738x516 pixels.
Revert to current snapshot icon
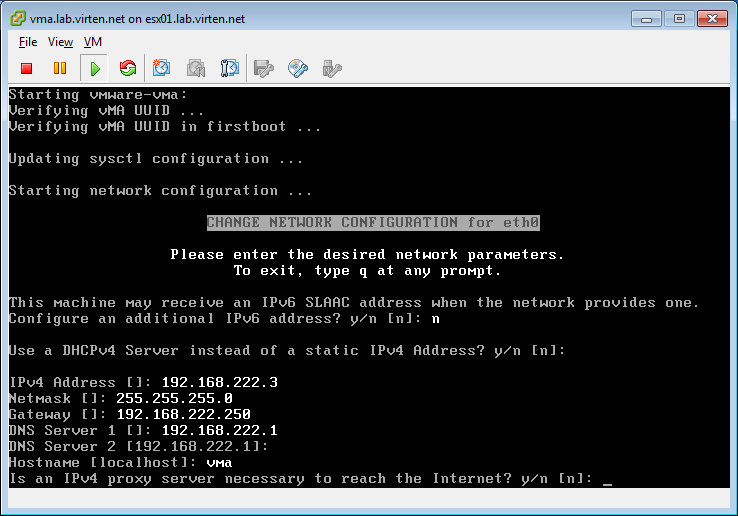[x=195, y=69]
